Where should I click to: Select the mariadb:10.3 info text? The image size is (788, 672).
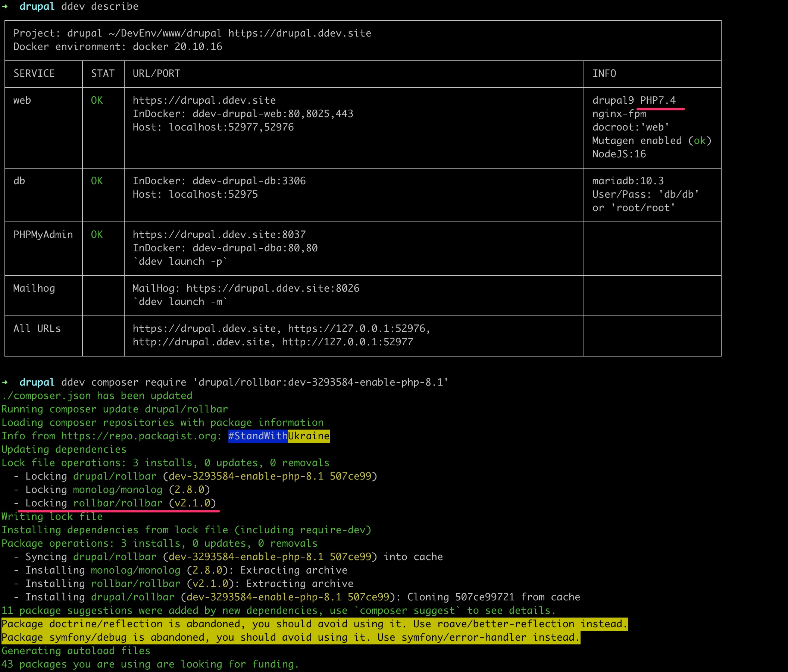click(628, 180)
